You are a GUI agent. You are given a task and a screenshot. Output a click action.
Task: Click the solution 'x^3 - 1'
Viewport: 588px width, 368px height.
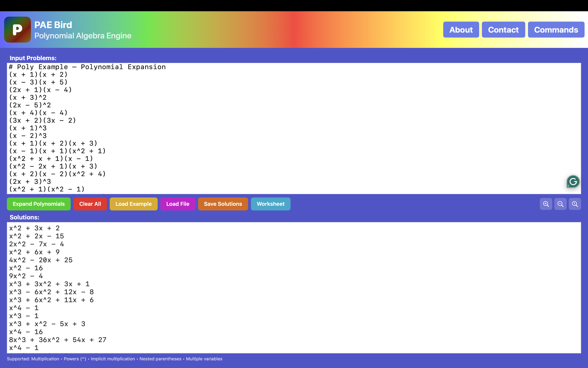pyautogui.click(x=24, y=316)
